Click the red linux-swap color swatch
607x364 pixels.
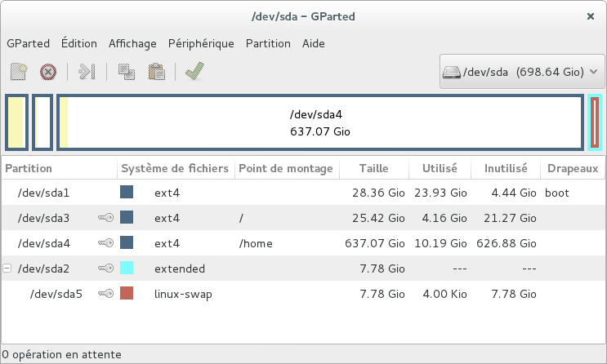click(x=127, y=294)
